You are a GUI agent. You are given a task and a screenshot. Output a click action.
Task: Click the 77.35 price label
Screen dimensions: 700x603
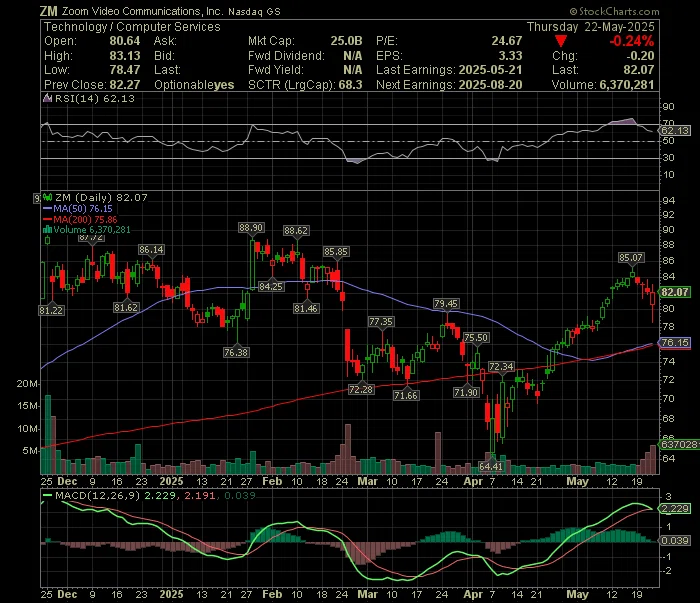tap(381, 321)
